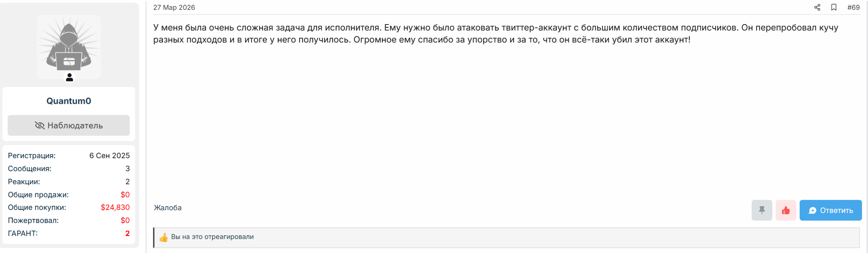This screenshot has height=253, width=868.
Task: Pin the post with the pushpin button
Action: (x=762, y=210)
